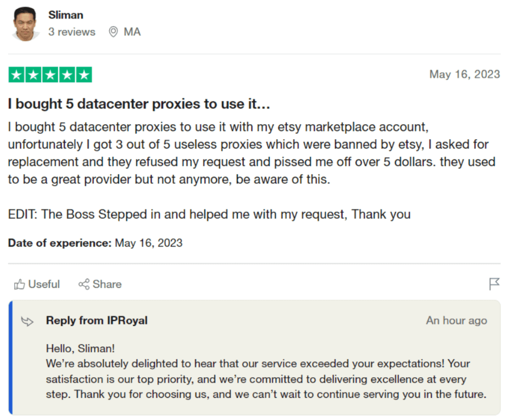510x420 pixels.
Task: Flag this review with the flag icon
Action: click(494, 283)
